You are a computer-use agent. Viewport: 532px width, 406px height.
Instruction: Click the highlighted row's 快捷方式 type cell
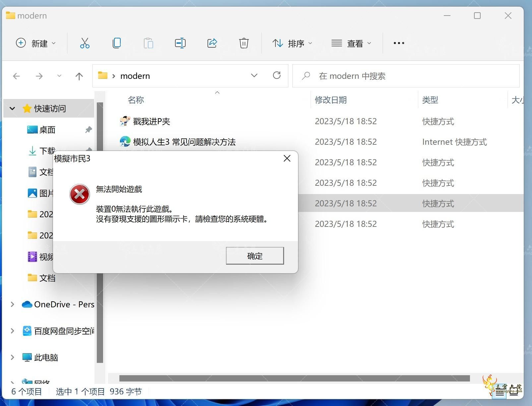click(438, 203)
